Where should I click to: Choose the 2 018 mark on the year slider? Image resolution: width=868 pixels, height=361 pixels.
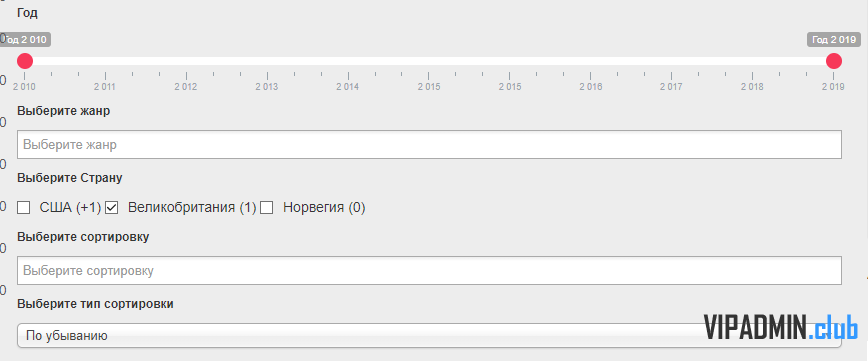(752, 87)
